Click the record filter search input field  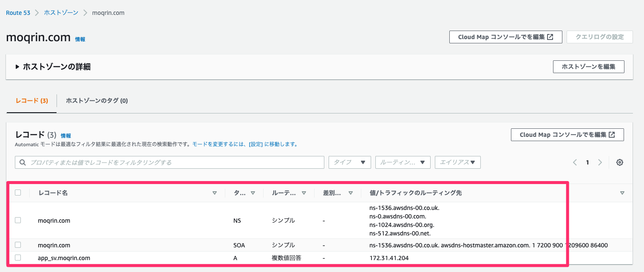pyautogui.click(x=170, y=162)
